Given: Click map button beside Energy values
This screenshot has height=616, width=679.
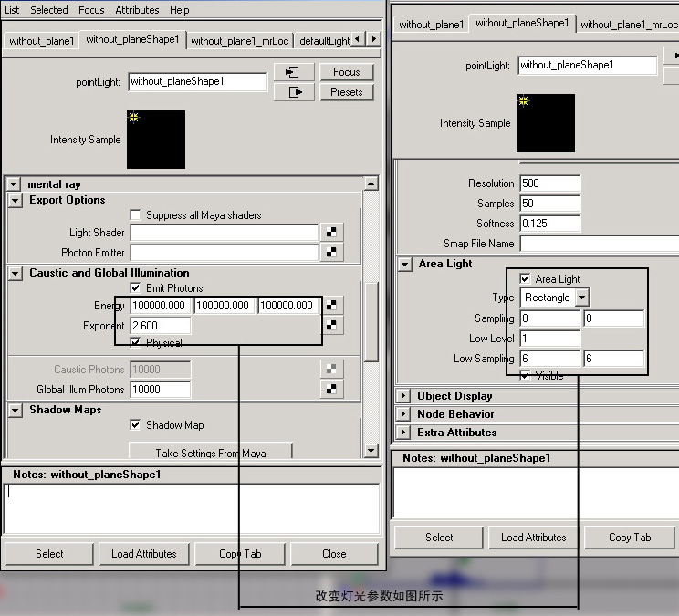Looking at the screenshot, I should click(331, 305).
